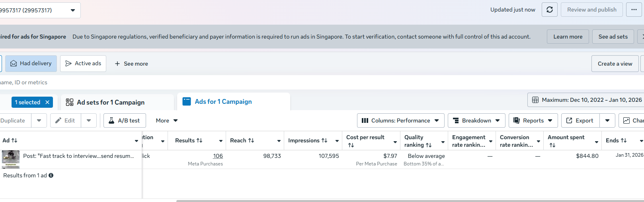Sort by the Reach column arrows
Viewport: 644px width, 202px height.
click(x=251, y=140)
